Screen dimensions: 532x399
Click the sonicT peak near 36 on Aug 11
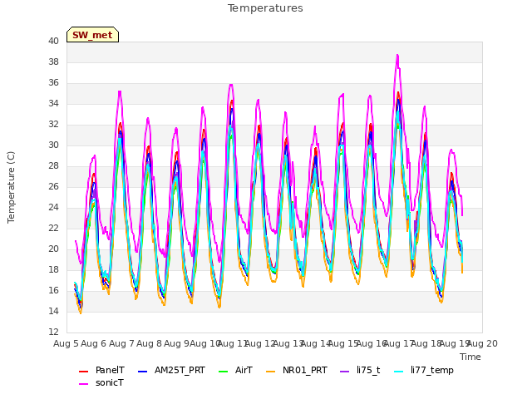[x=231, y=85]
